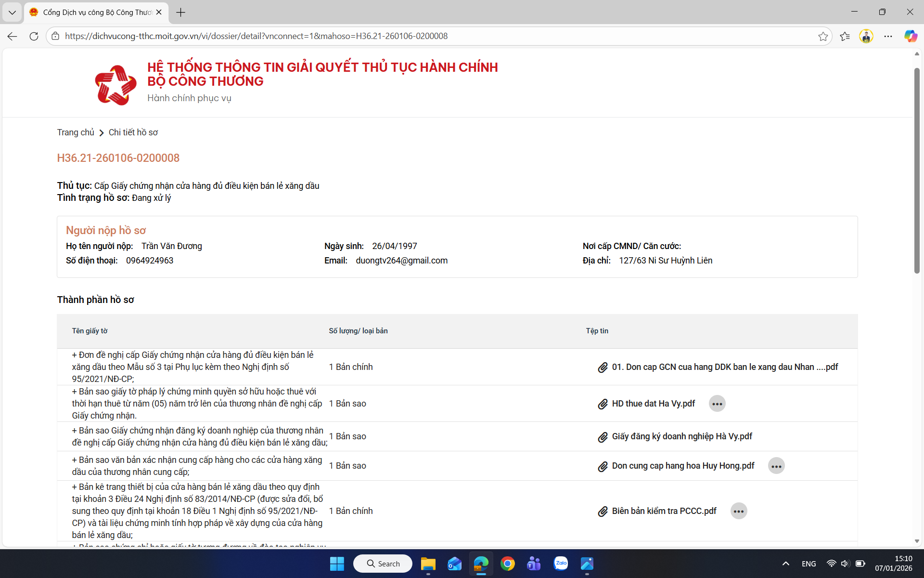
Task: Open more options for Biên bản kiểm tra PCCC.pdf
Action: point(738,511)
